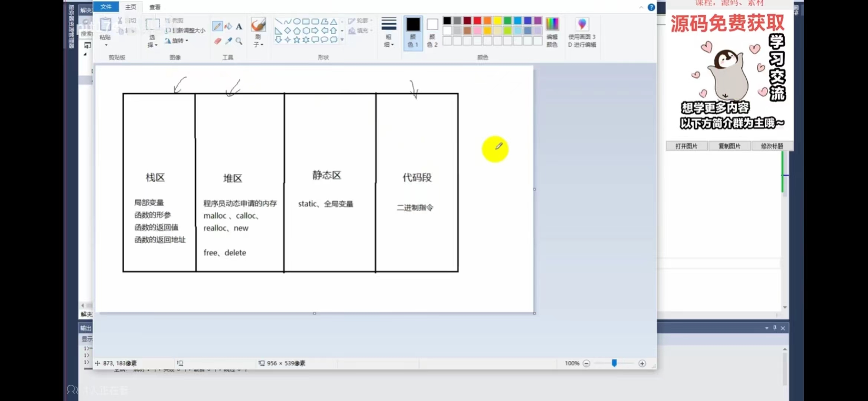
Task: Switch to the View ribbon tab
Action: [x=155, y=7]
